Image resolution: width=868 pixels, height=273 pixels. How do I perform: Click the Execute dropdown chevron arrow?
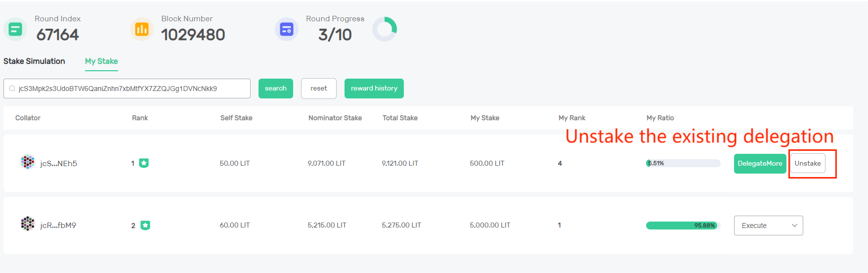click(x=794, y=226)
